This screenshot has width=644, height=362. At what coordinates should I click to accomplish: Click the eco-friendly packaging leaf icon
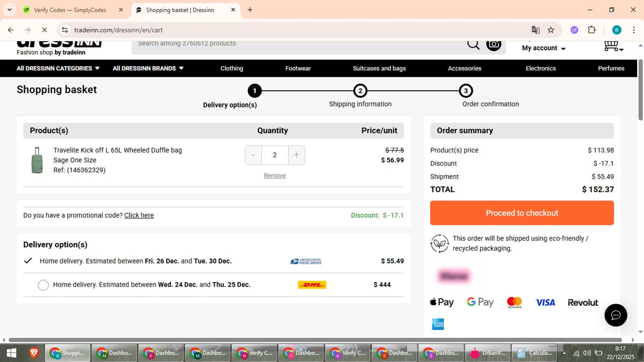pyautogui.click(x=440, y=243)
